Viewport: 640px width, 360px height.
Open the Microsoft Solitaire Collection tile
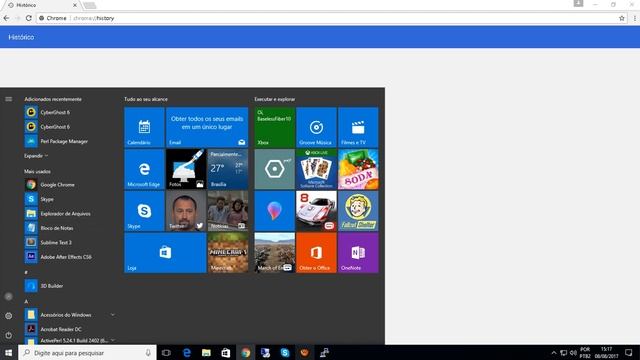(x=316, y=169)
